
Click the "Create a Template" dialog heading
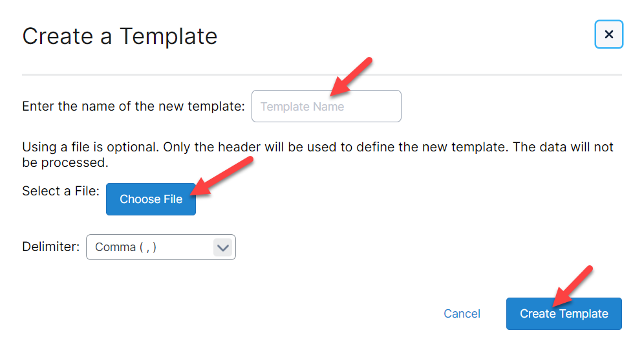point(120,36)
